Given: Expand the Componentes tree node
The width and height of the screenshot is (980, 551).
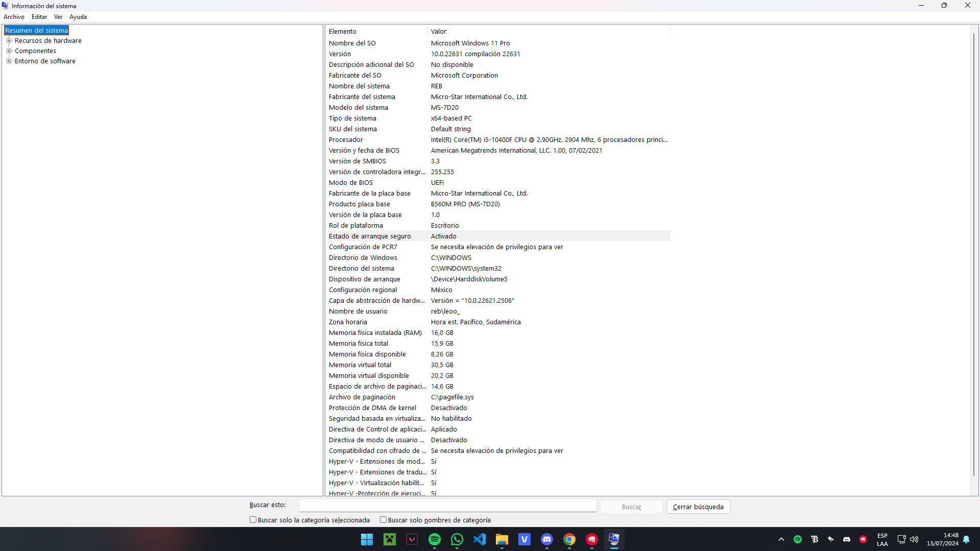Looking at the screenshot, I should 9,51.
